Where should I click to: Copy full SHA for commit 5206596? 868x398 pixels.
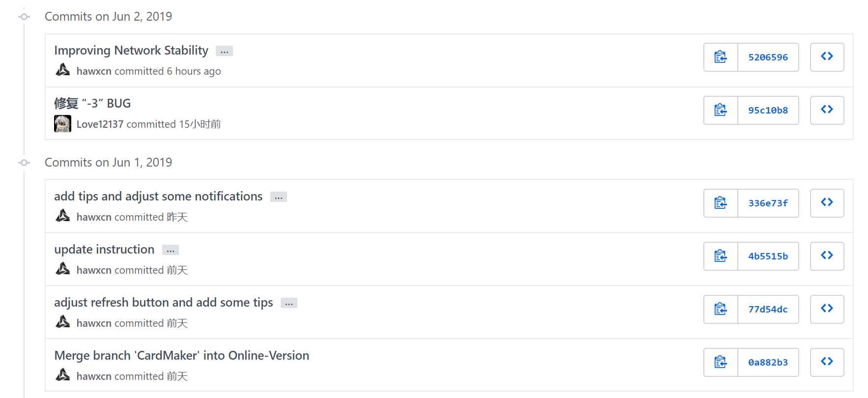click(x=721, y=57)
